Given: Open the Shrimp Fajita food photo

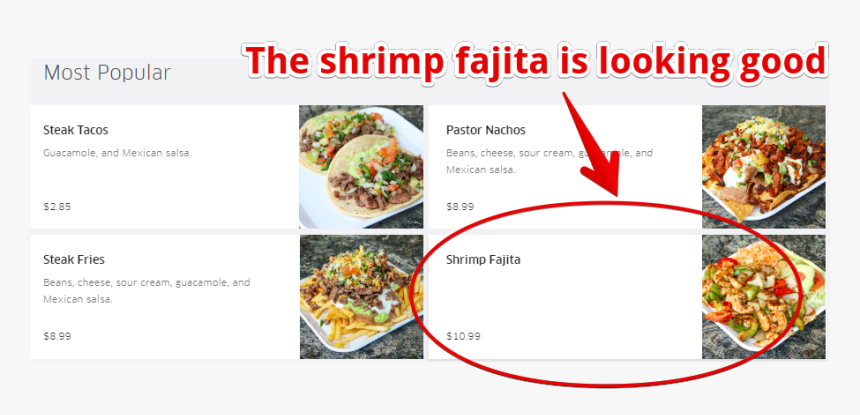Looking at the screenshot, I should pos(763,297).
